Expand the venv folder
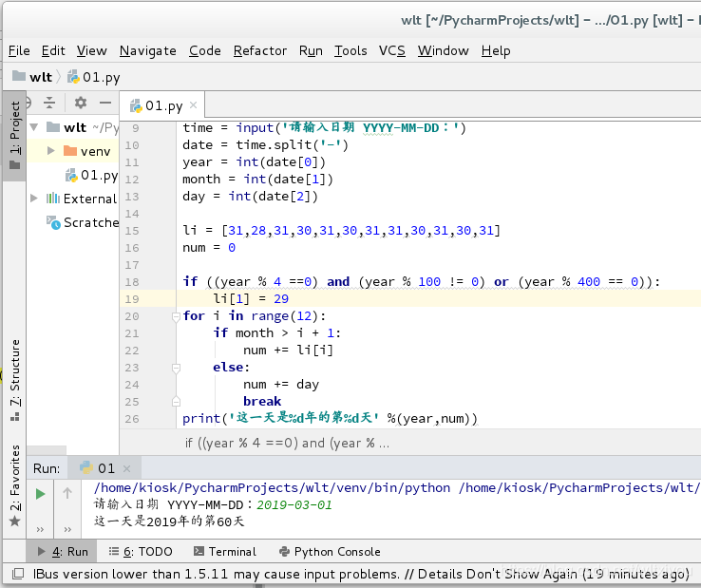701x588 pixels. point(51,151)
